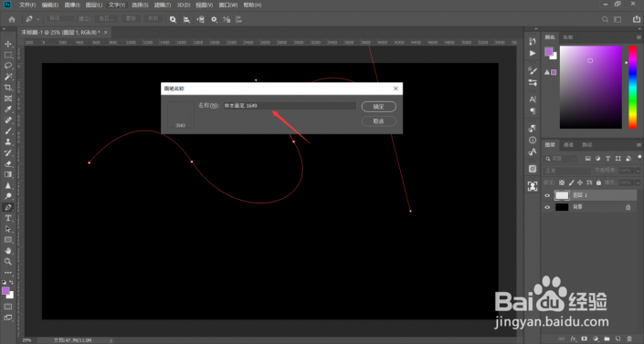Open the Brush Settings panel icon
This screenshot has width=644, height=344.
pyautogui.click(x=533, y=70)
